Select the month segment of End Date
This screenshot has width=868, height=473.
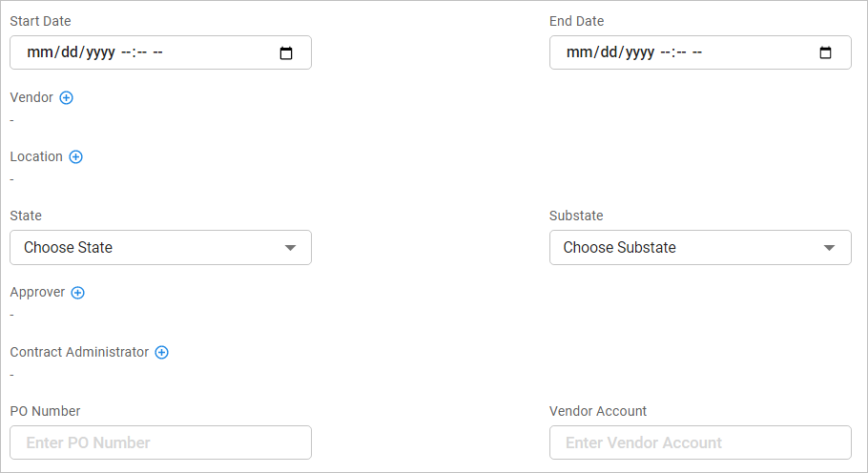(578, 53)
